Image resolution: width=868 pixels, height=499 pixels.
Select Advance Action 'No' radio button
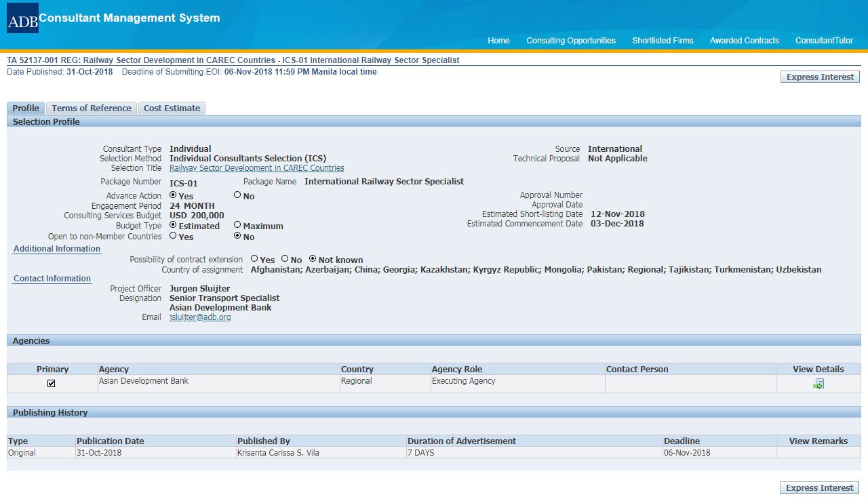[237, 195]
